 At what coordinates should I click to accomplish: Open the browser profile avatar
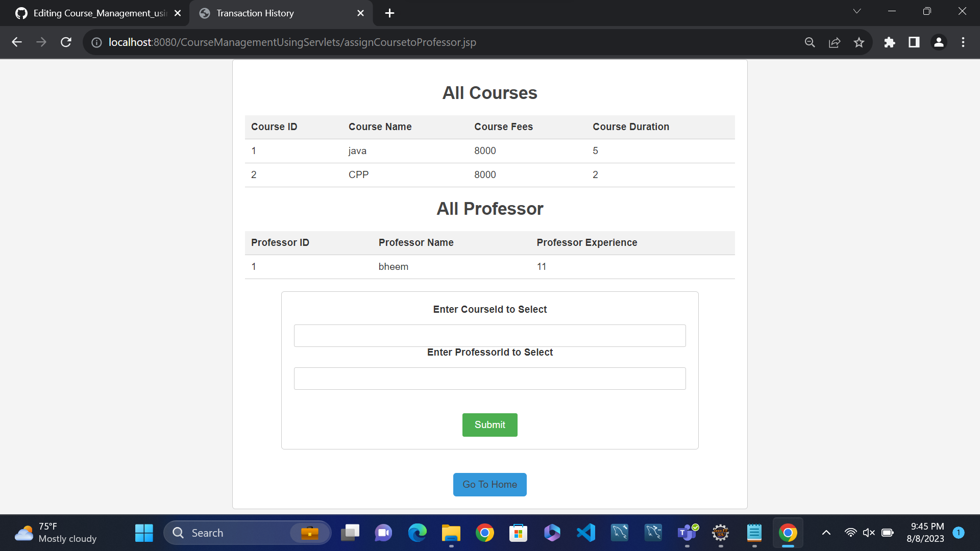click(x=939, y=42)
